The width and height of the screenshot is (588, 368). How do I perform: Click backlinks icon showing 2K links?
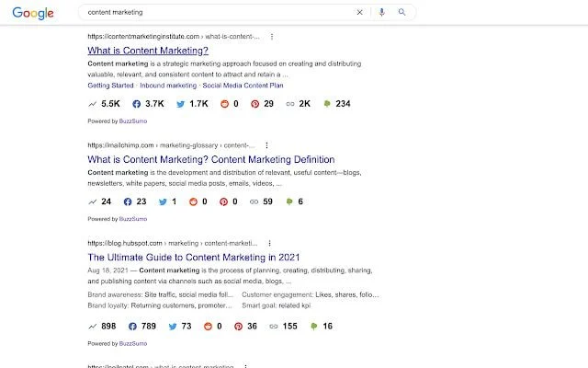tap(290, 104)
